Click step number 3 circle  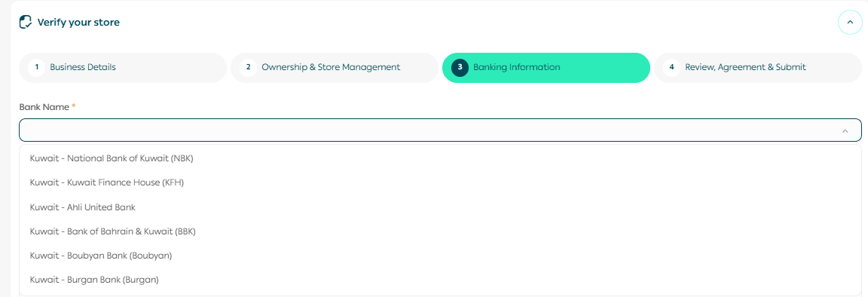click(460, 68)
